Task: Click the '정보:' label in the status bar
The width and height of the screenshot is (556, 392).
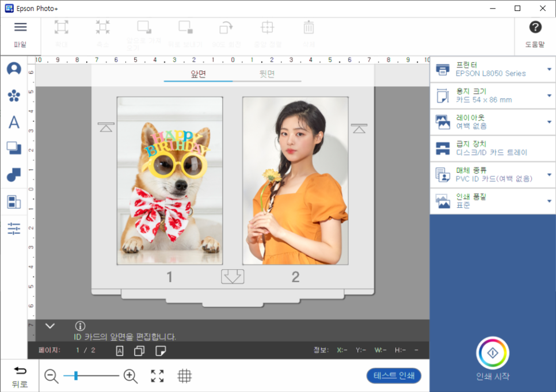Action: (x=321, y=350)
